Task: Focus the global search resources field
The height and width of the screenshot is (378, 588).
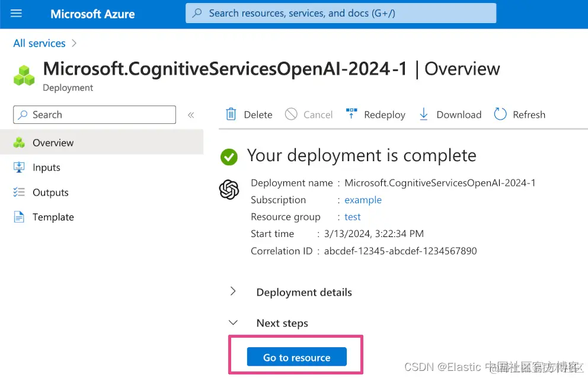Action: click(340, 13)
